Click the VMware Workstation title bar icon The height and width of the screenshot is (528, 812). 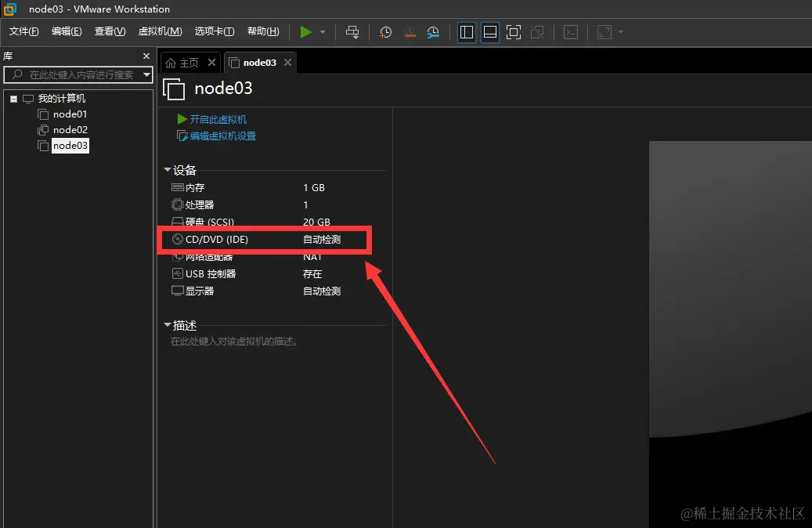(x=10, y=9)
